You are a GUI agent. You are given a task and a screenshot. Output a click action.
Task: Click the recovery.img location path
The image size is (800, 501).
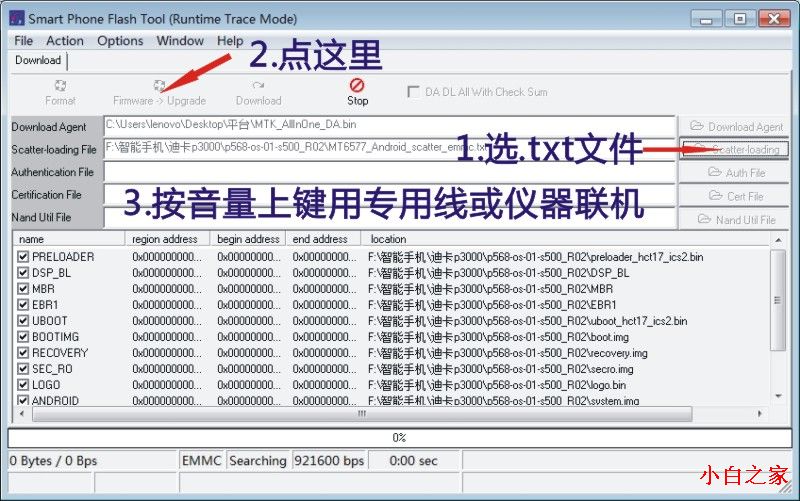coord(508,353)
